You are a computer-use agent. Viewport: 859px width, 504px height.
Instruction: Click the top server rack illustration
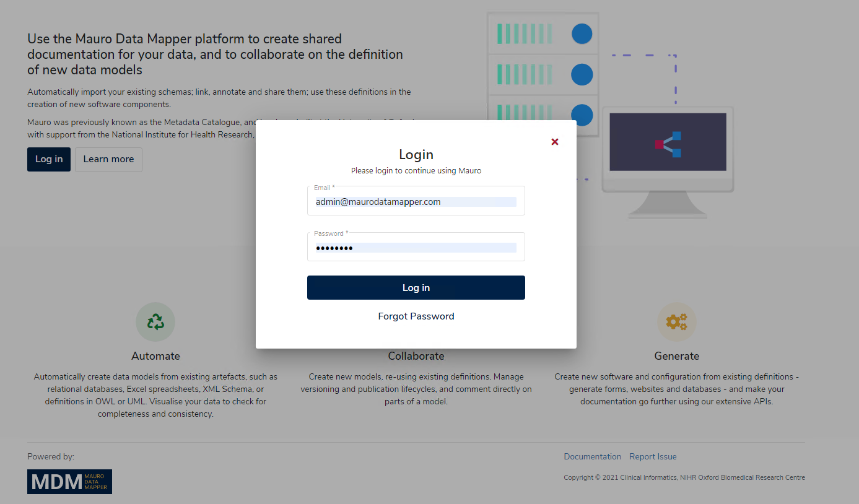[x=543, y=35]
